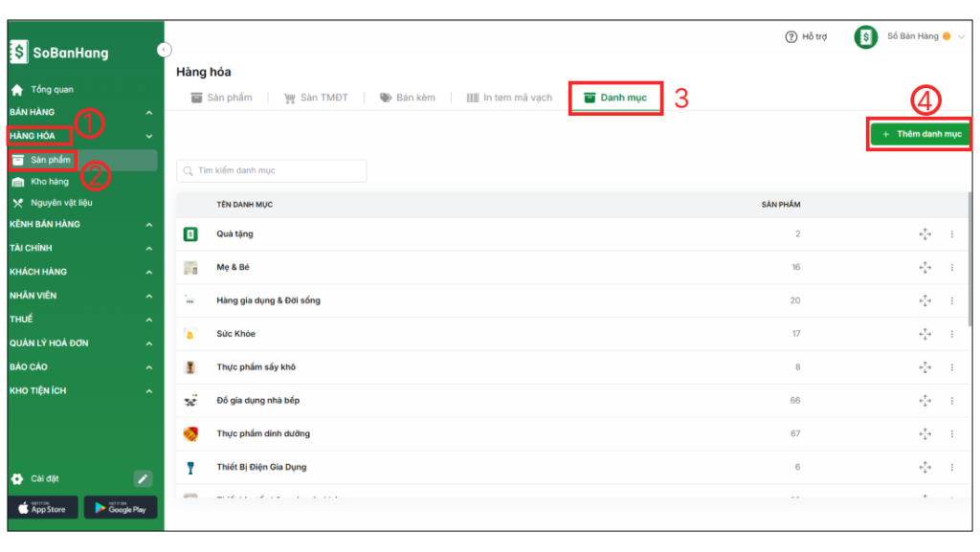The height and width of the screenshot is (552, 980).
Task: Click the pencil edit icon beside Cài đặt
Action: click(x=143, y=478)
